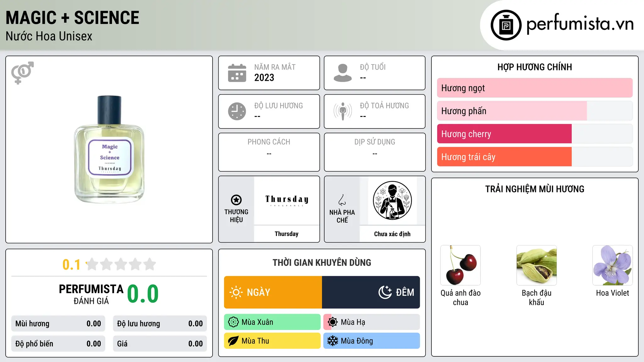Choose the Mùa Hạ season bar
The width and height of the screenshot is (644, 362).
pos(372,322)
